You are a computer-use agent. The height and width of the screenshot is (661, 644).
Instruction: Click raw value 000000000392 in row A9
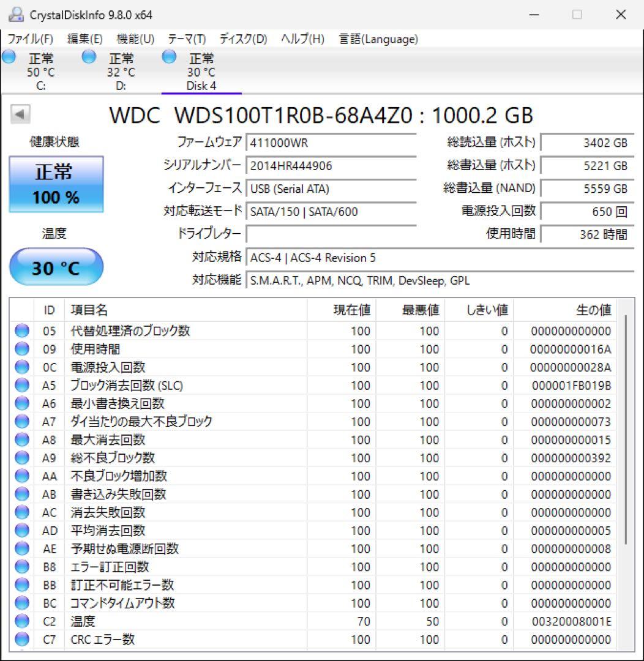[x=571, y=458]
